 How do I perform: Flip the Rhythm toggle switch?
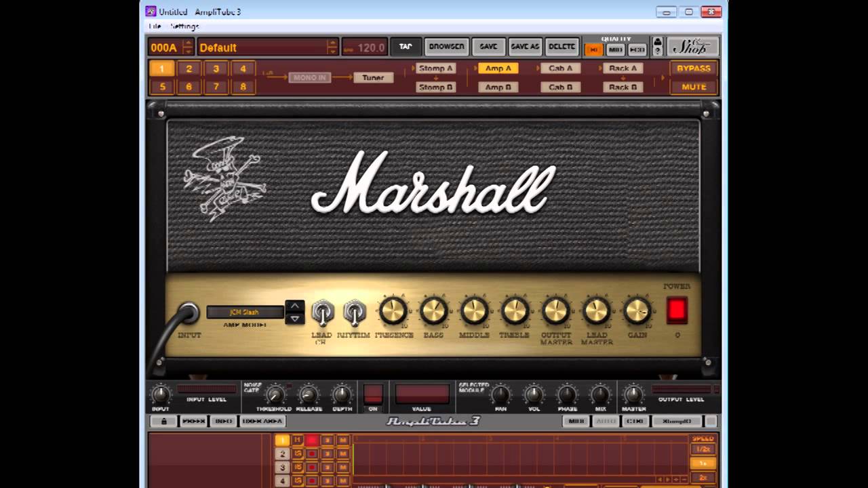pos(354,313)
